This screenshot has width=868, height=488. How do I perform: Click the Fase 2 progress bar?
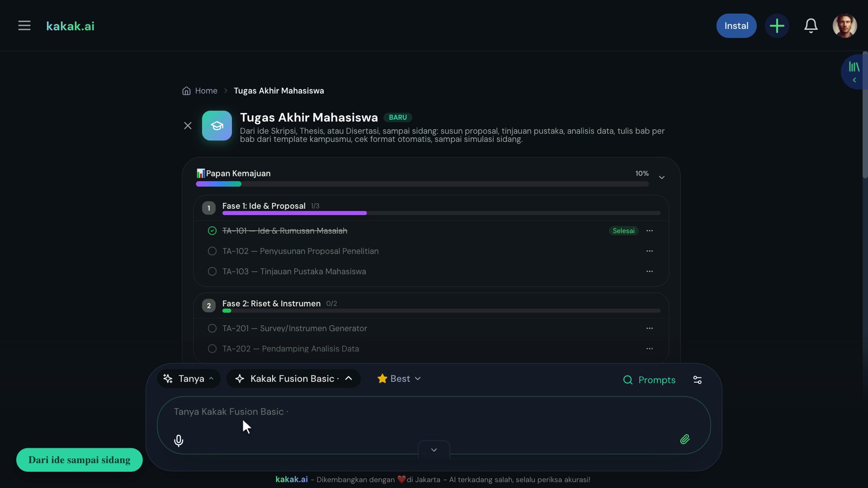441,311
